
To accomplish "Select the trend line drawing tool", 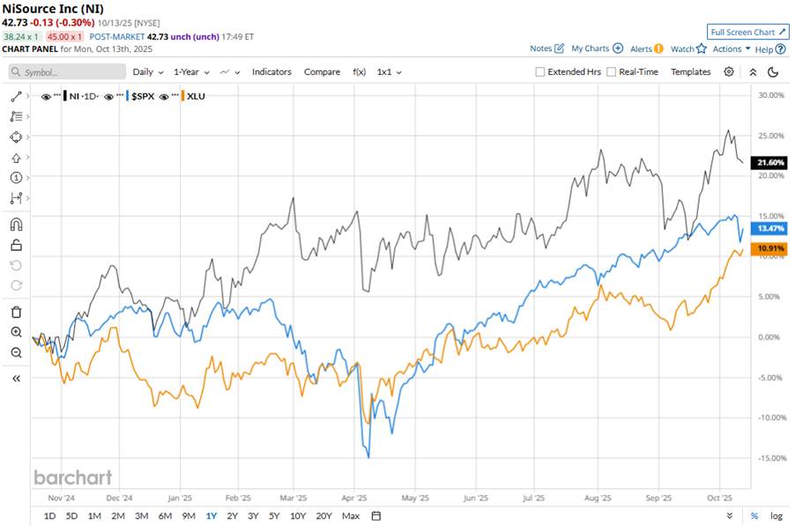I will pos(15,95).
